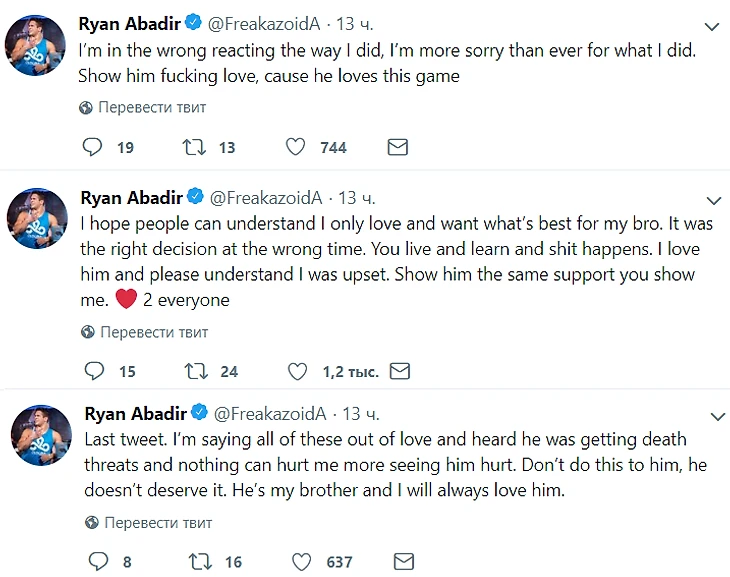Image resolution: width=730 pixels, height=577 pixels.
Task: Reply to the tweet with 15 replies
Action: coord(94,371)
